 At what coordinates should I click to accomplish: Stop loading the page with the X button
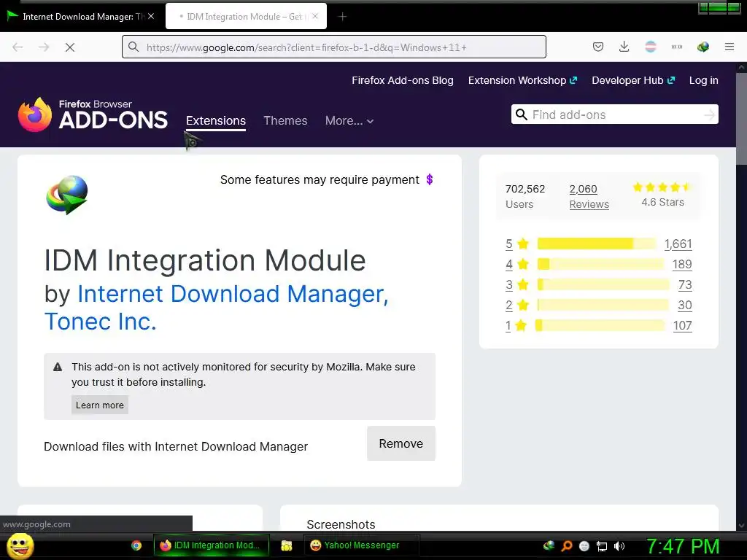click(70, 47)
